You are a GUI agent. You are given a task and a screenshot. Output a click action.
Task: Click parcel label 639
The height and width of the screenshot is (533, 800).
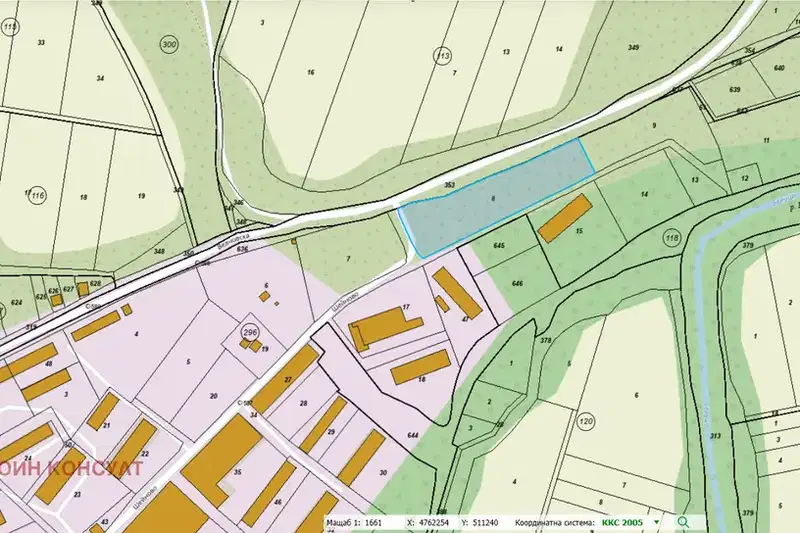click(735, 90)
